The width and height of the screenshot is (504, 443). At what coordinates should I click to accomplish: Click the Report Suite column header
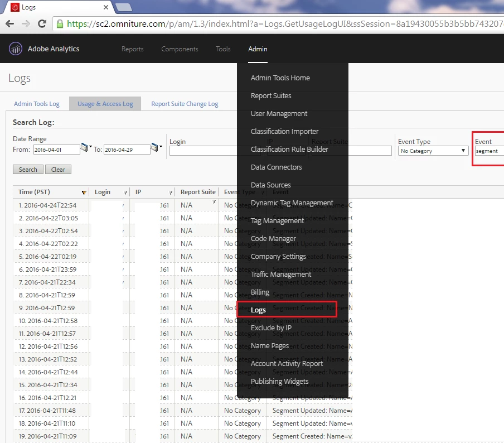(198, 192)
